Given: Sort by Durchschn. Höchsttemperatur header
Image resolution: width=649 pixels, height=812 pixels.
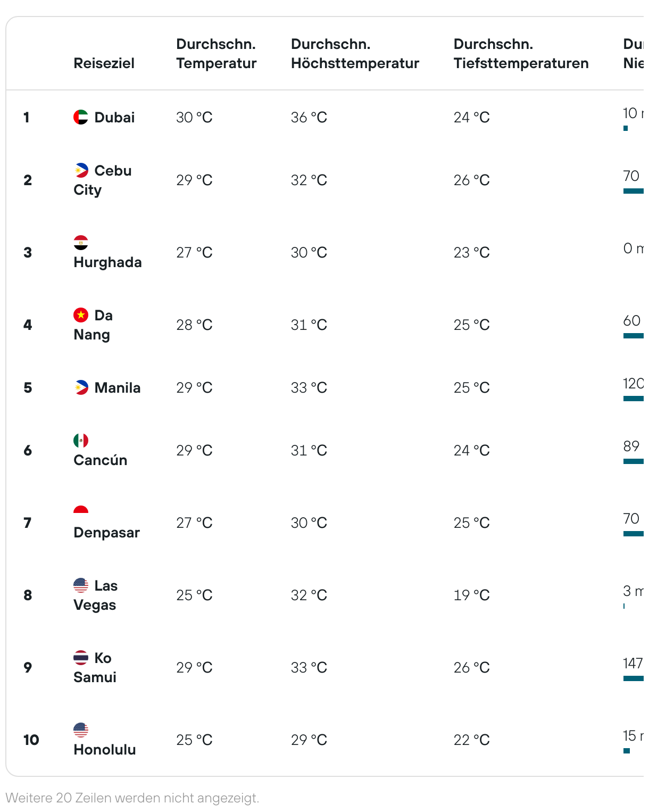Looking at the screenshot, I should [x=355, y=54].
